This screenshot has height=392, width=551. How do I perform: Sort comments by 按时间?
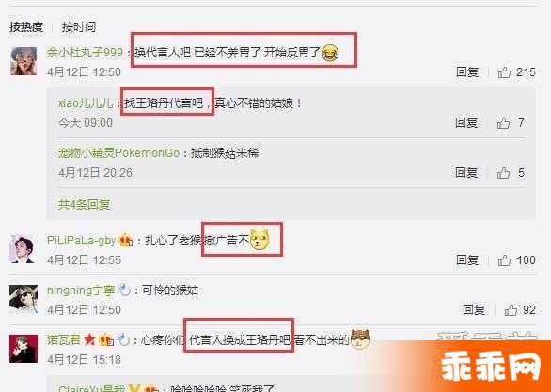point(79,27)
